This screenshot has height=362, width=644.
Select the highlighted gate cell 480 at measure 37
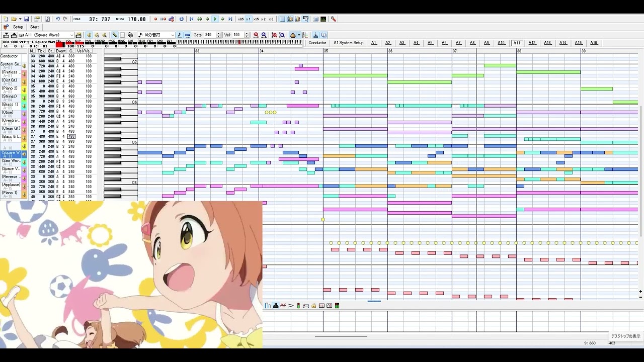[x=71, y=136]
